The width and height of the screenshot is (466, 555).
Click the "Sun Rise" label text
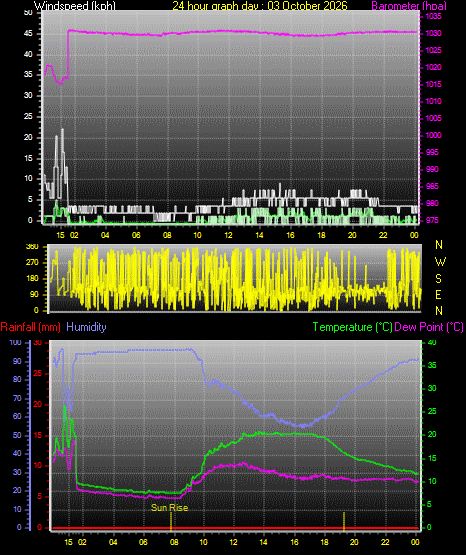pos(169,508)
